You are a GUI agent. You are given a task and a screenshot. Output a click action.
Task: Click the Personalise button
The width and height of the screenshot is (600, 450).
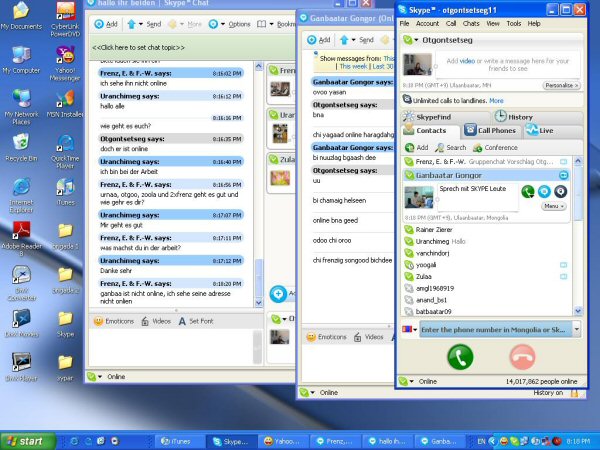click(x=561, y=85)
